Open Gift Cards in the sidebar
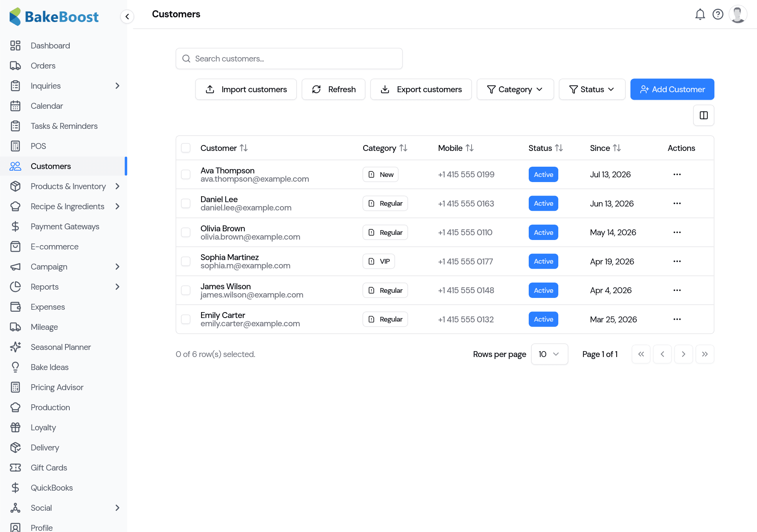This screenshot has width=757, height=532. (63, 468)
